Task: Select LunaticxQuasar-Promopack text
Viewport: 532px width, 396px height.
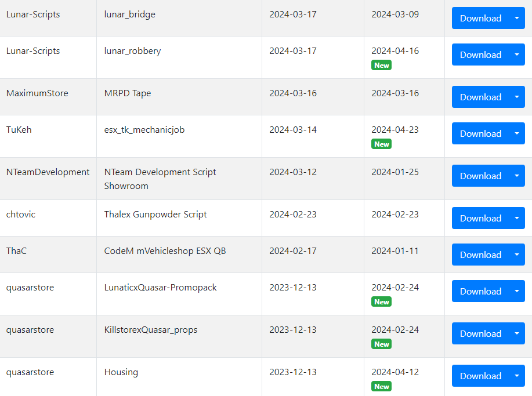Action: click(160, 288)
